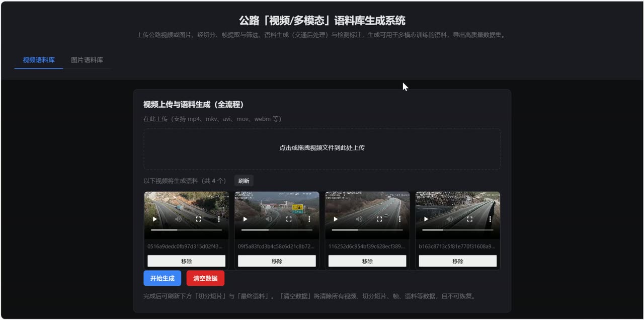Click the filename 09f5a83fcd3b4c58c6d21c8b72…
The height and width of the screenshot is (320, 644).
277,247
